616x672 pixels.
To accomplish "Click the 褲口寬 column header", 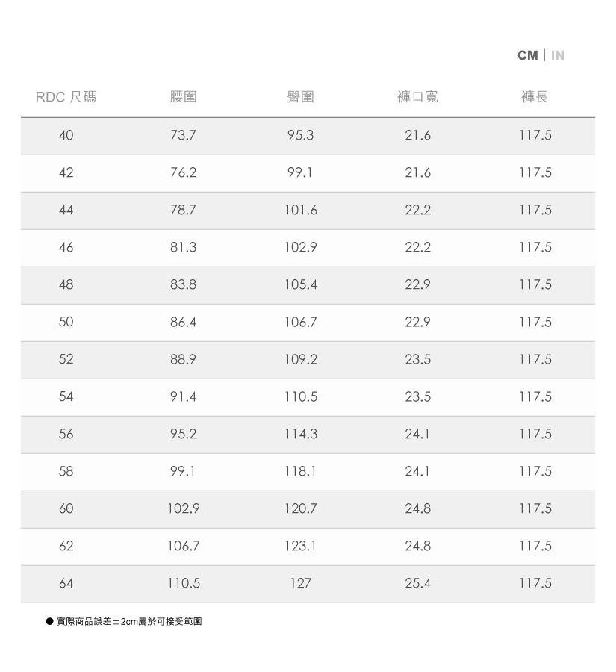I will 417,97.
